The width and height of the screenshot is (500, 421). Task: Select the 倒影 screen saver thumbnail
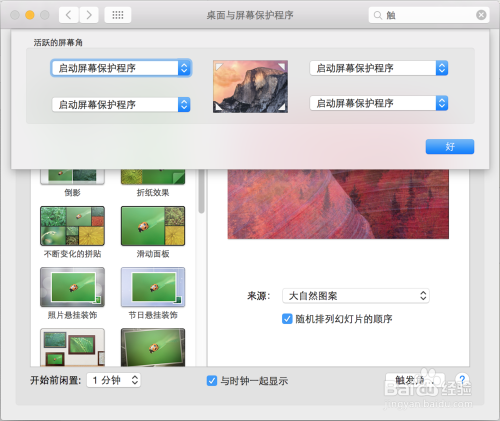click(x=72, y=177)
